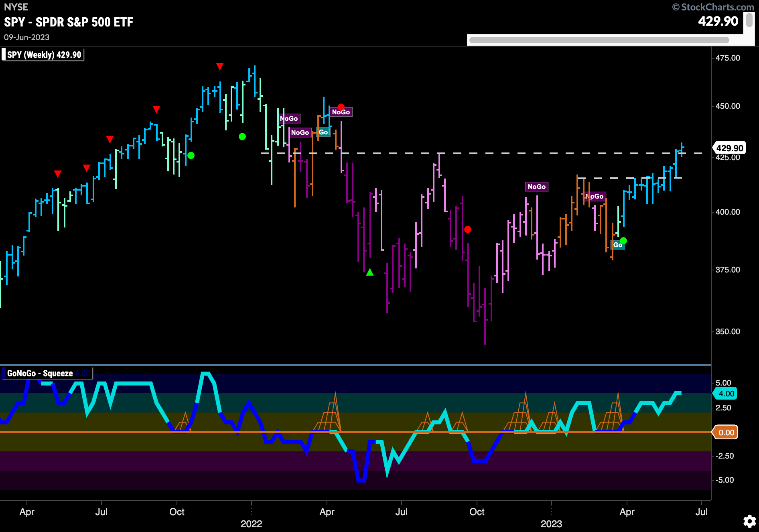Click the -5.00 oscillator axis label
Image resolution: width=759 pixels, height=532 pixels.
[x=725, y=480]
